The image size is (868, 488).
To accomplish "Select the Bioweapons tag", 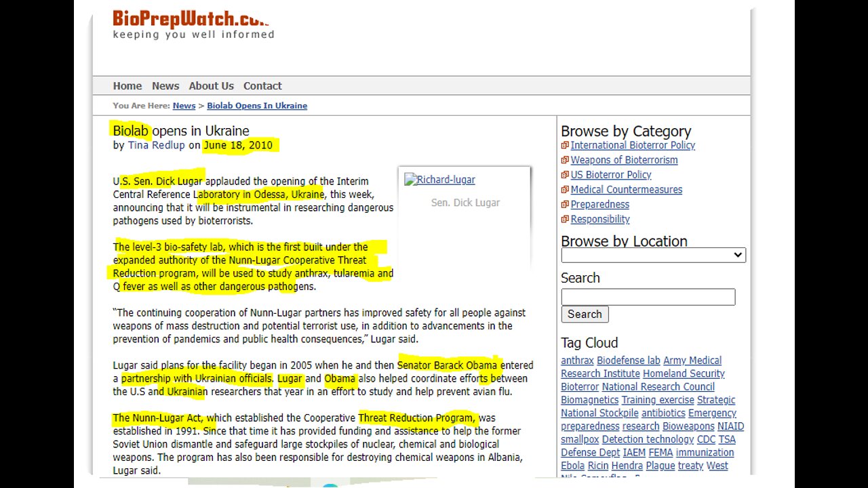I will 688,426.
